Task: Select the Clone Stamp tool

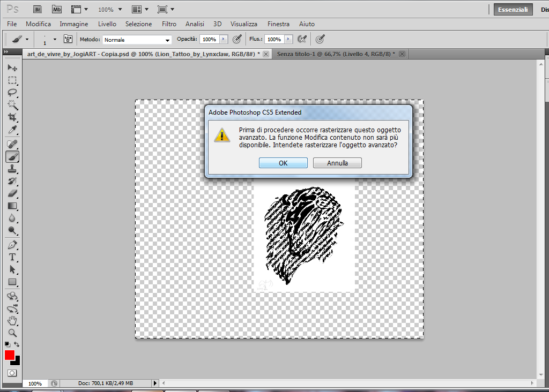Action: 12,169
